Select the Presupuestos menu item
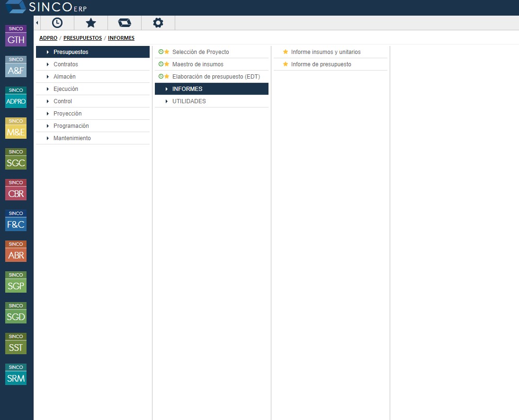 [x=71, y=52]
